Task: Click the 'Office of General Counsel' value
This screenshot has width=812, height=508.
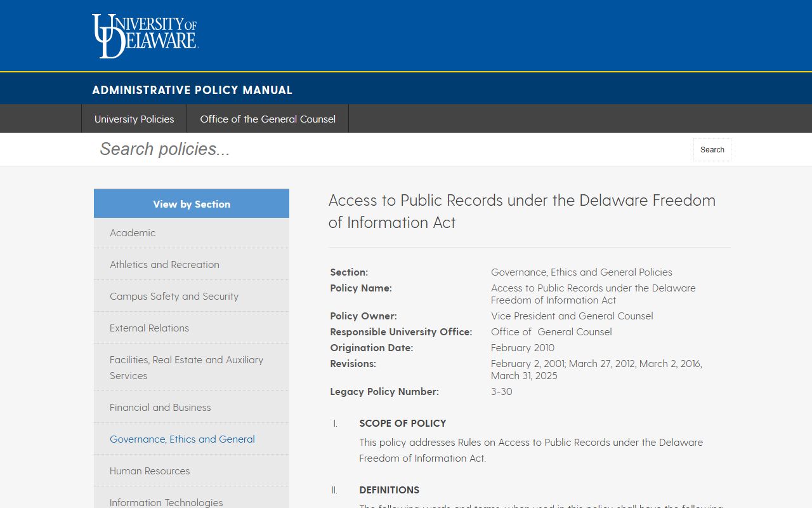Action: (x=551, y=331)
